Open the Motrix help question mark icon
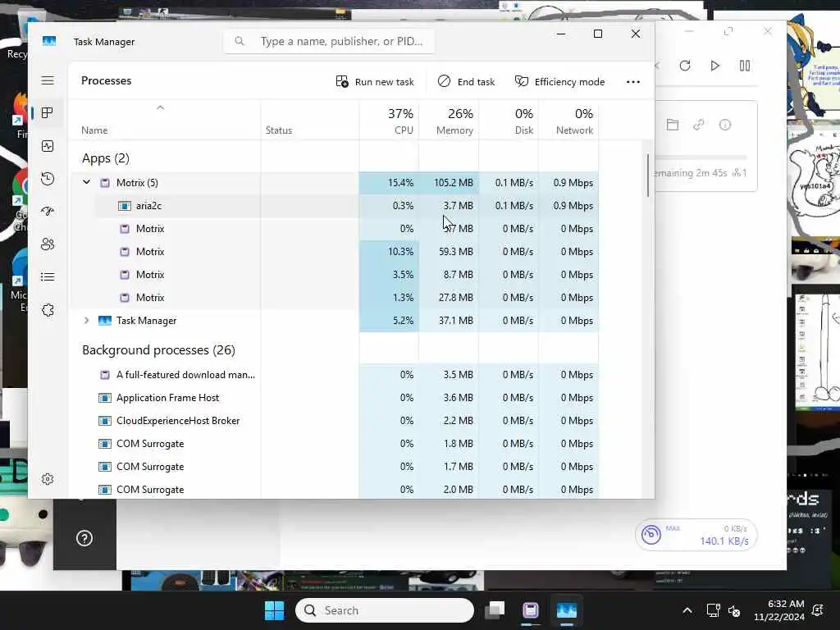The image size is (840, 630). tap(84, 538)
